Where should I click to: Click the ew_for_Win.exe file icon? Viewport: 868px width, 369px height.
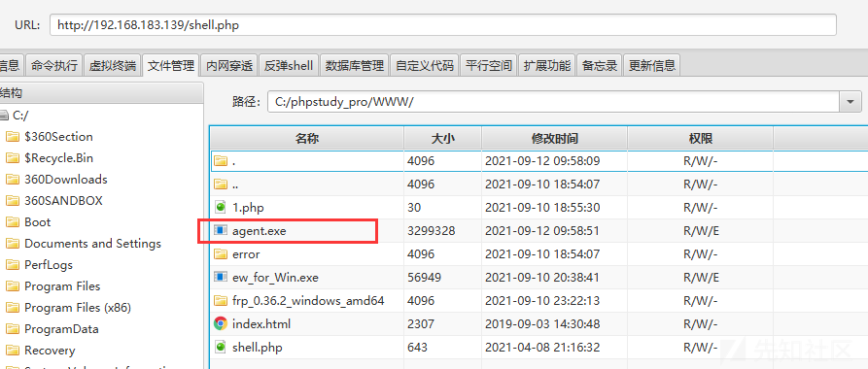pos(221,277)
